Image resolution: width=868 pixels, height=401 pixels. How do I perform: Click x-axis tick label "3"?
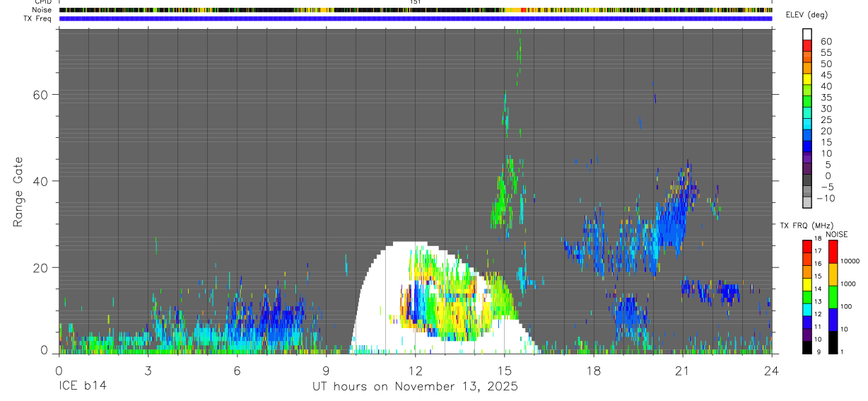(x=148, y=371)
